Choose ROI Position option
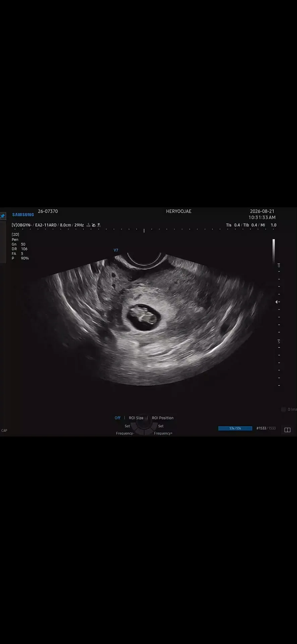297x644 pixels. [x=163, y=418]
